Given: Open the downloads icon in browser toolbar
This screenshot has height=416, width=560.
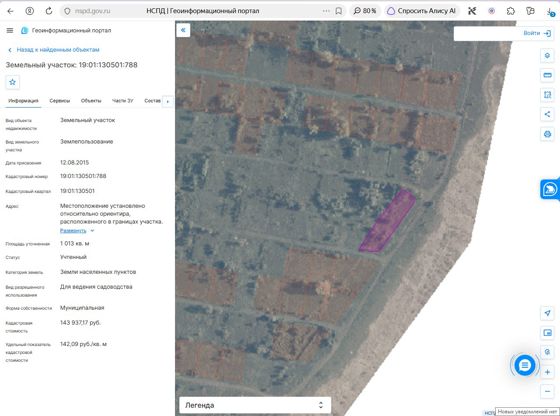Looking at the screenshot, I should pos(550,12).
